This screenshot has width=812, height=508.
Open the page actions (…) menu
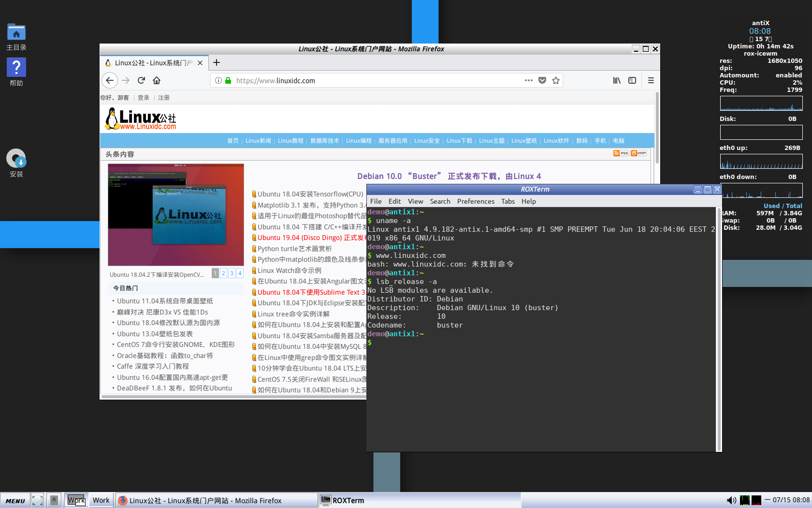click(x=528, y=80)
